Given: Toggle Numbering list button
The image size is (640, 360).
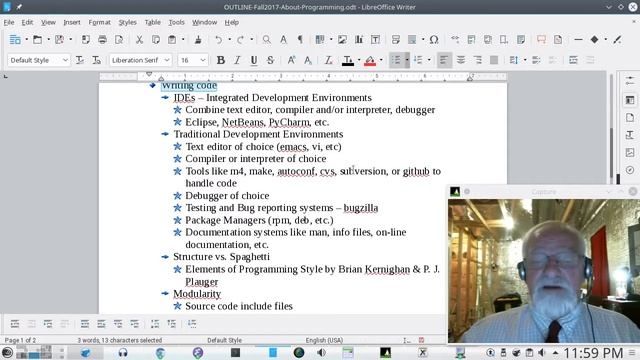Looking at the screenshot, I should pos(418,60).
